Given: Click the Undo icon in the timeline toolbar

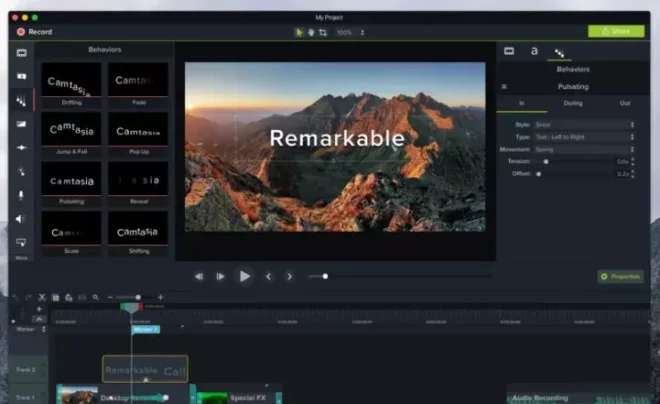Looking at the screenshot, I should 15,298.
